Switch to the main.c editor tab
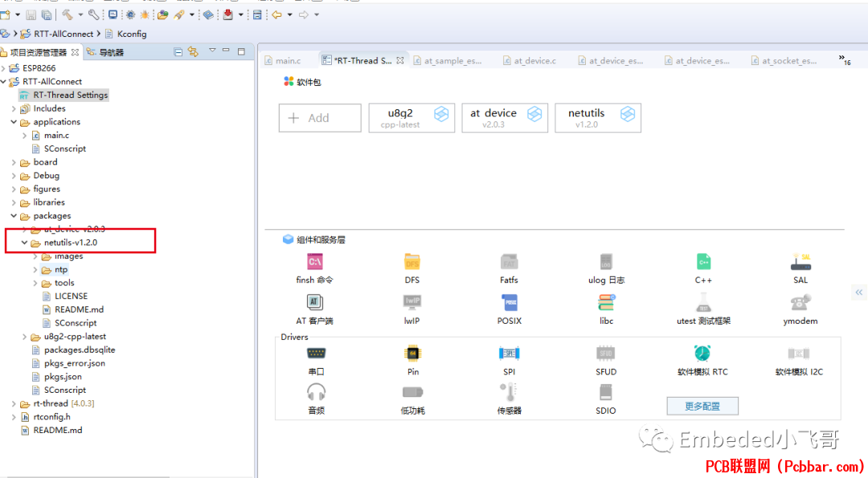This screenshot has width=868, height=478. 283,60
